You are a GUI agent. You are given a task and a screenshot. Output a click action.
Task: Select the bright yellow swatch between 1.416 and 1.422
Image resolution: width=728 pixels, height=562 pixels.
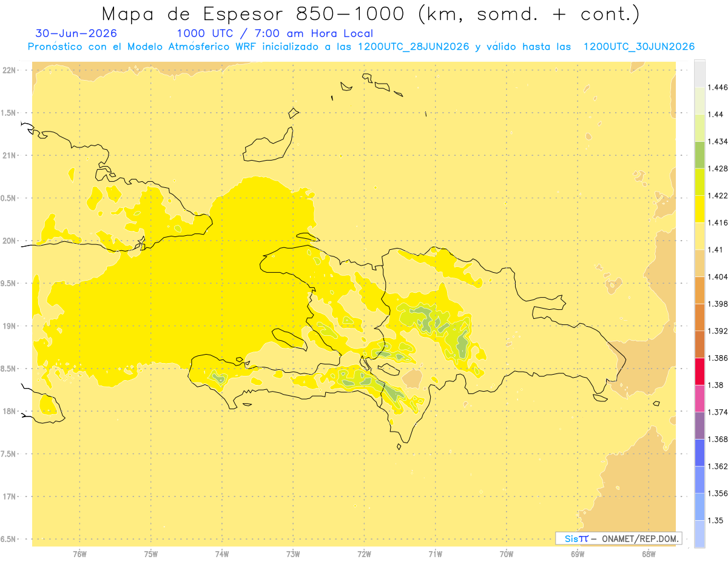[699, 209]
